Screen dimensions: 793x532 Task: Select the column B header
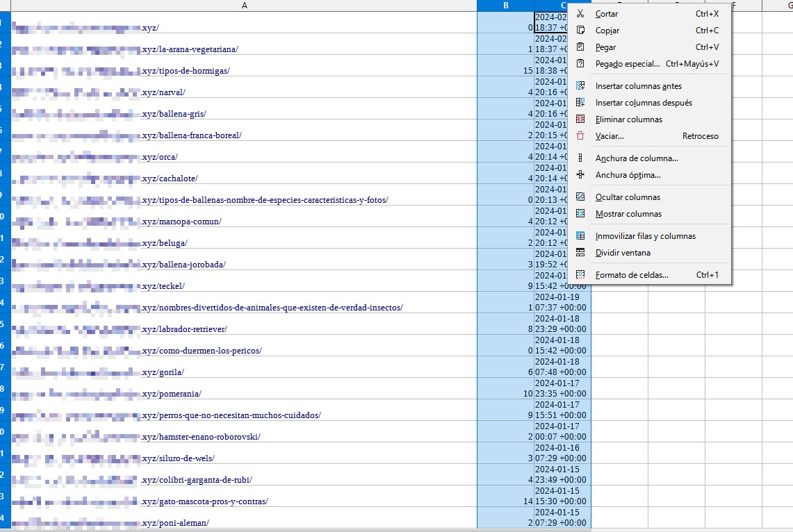(x=505, y=6)
